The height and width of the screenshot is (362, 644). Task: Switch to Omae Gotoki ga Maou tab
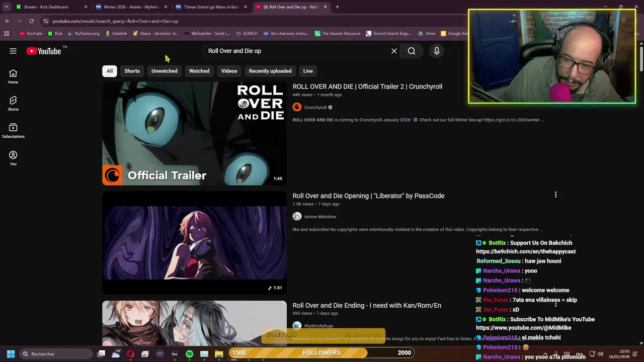[x=211, y=7]
